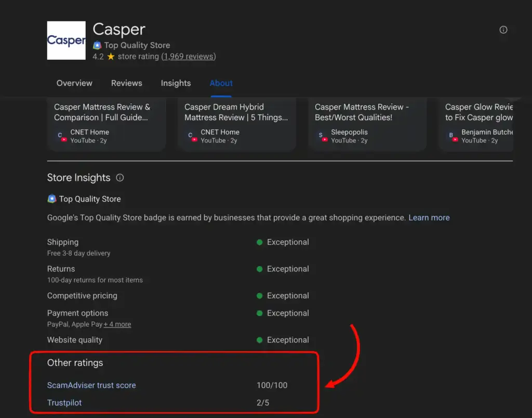The image size is (532, 418).
Task: Click the Top Quality Store badge under Casper
Action: (97, 45)
